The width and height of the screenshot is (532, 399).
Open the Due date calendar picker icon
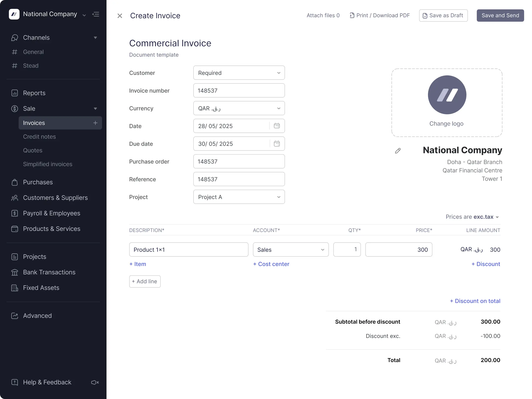click(277, 144)
